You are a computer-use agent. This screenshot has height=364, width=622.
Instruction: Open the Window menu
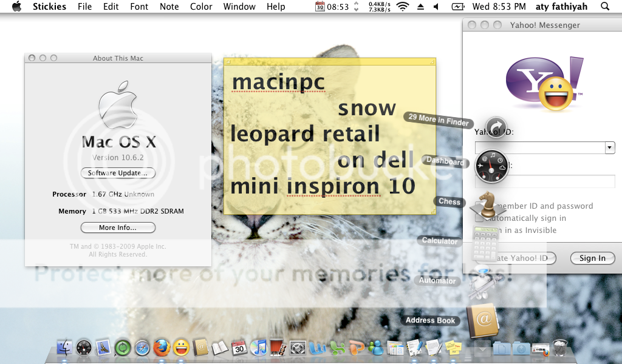(x=239, y=7)
